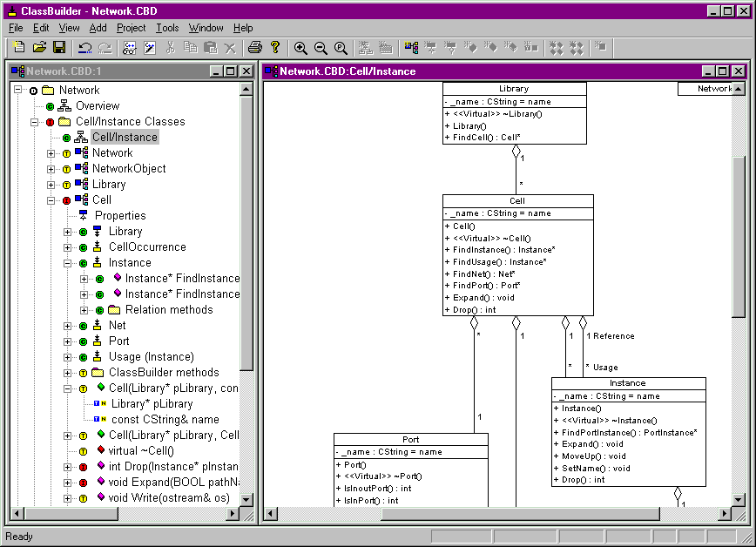Viewport: 756px width, 547px height.
Task: Open the Tools menu
Action: (167, 28)
